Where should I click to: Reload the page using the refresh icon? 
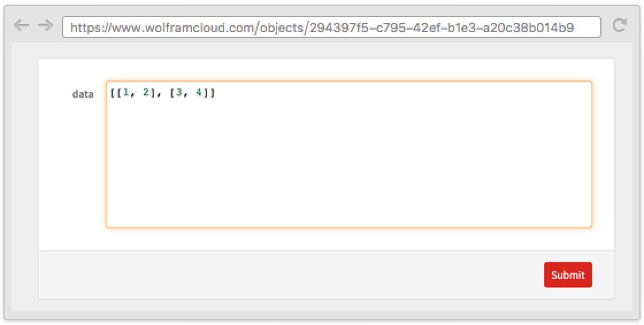click(619, 25)
